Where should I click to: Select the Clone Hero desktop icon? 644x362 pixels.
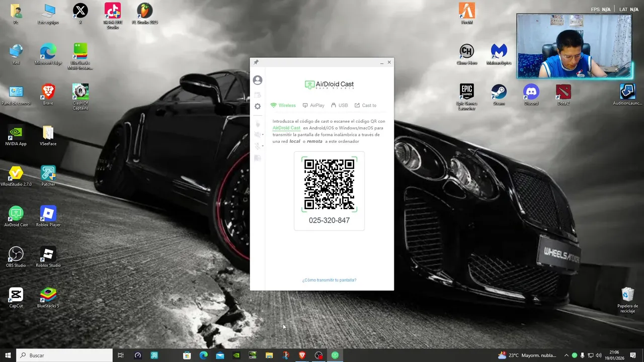coord(467,54)
